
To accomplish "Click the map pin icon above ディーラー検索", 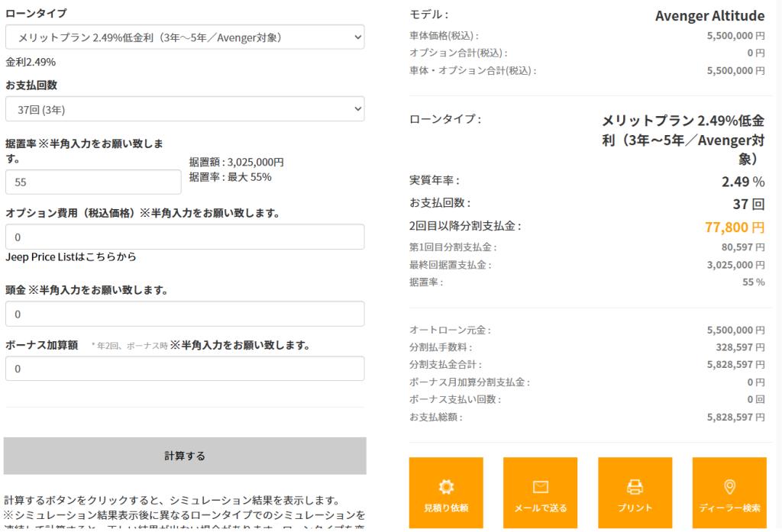I will coord(729,485).
